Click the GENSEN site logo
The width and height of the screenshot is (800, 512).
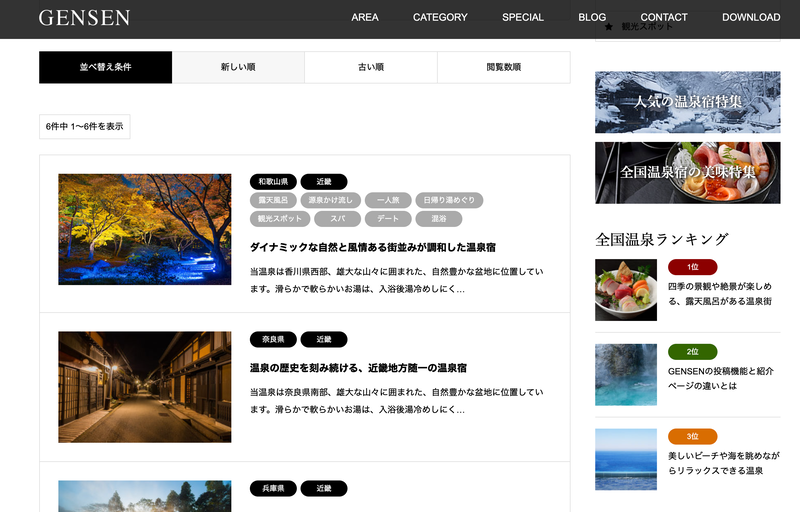click(84, 18)
